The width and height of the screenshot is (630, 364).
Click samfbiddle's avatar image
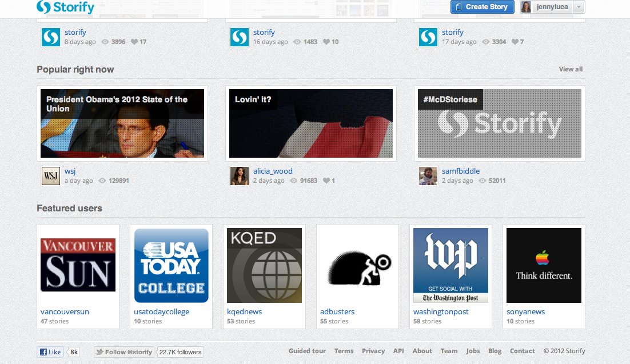point(428,176)
